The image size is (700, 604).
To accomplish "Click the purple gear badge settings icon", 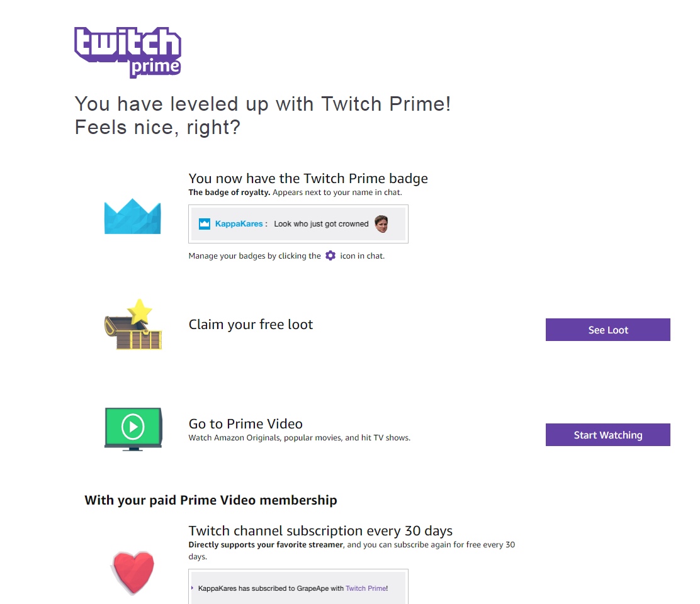I will (x=330, y=256).
